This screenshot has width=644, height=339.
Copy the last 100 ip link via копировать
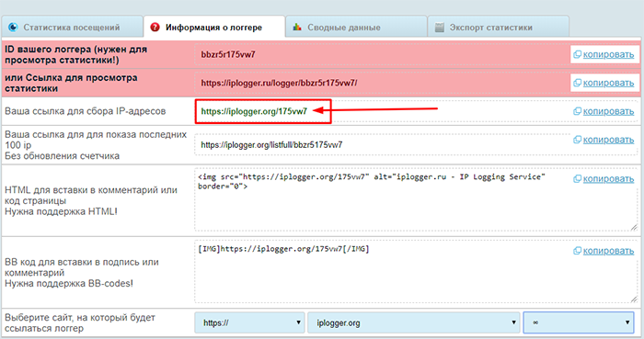[x=608, y=141]
